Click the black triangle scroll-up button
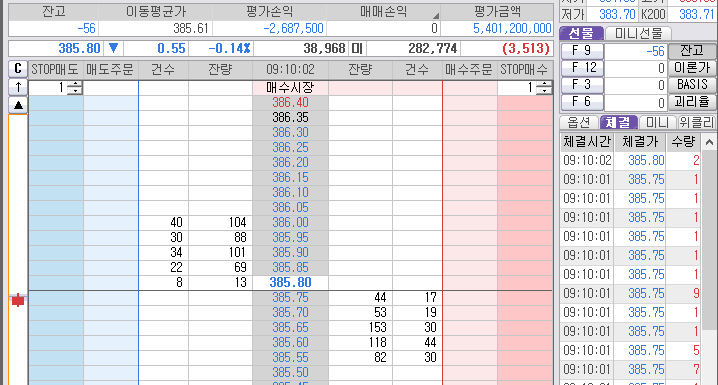718x385 pixels. pos(18,105)
